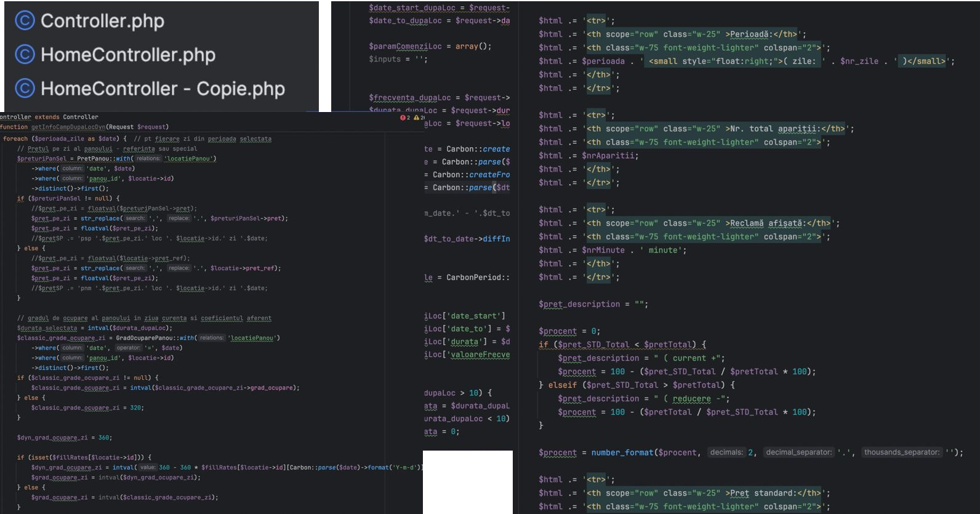Click the class icon beside HomeController.php
This screenshot has height=514, width=980.
pos(24,55)
